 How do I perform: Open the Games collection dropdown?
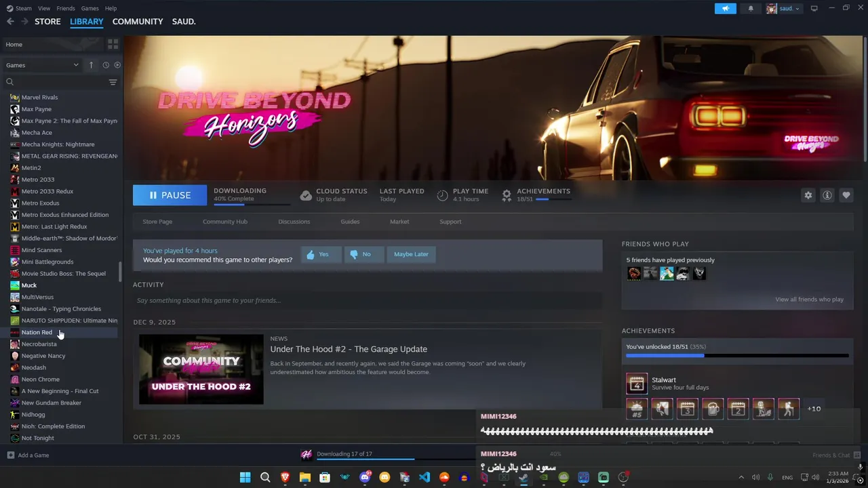pos(42,65)
